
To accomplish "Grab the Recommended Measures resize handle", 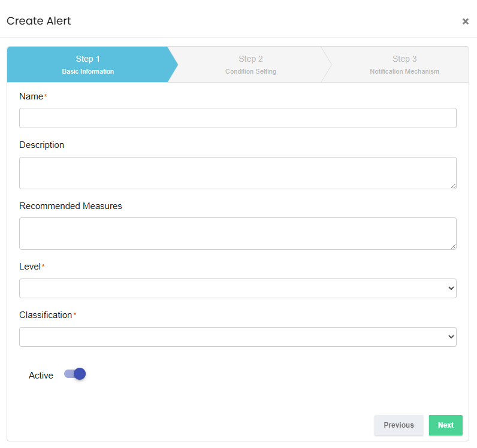I will [453, 246].
